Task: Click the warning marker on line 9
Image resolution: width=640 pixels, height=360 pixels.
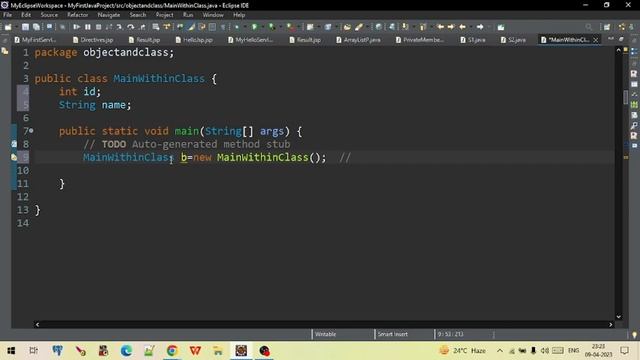Action: [14, 157]
